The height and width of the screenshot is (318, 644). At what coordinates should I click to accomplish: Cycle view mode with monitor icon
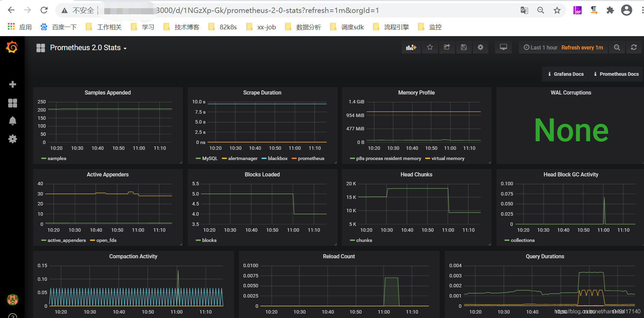coord(503,47)
